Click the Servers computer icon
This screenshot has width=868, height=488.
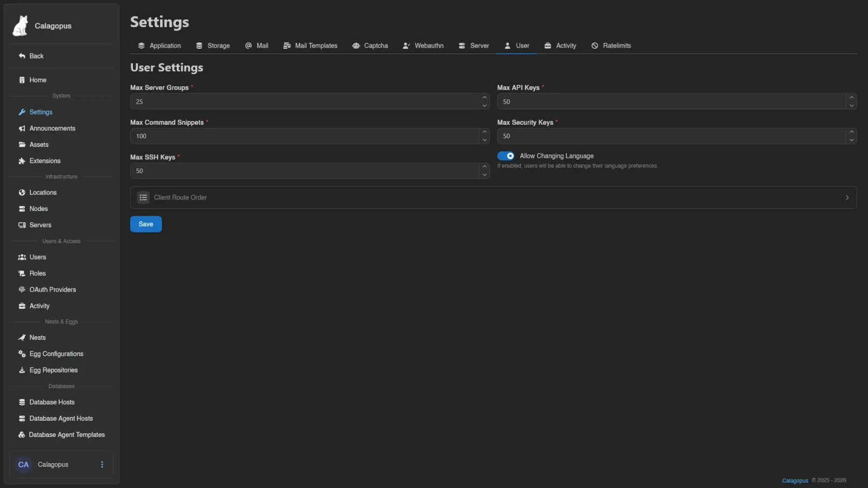22,225
